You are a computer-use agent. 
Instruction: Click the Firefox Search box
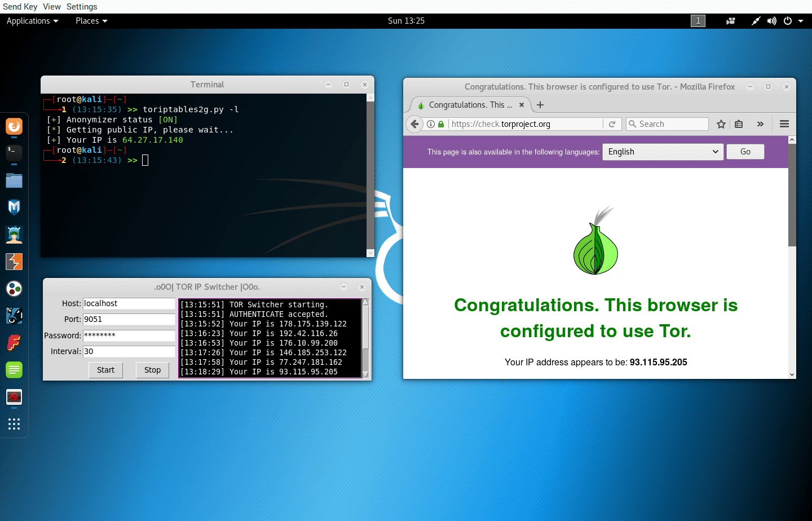tap(667, 124)
